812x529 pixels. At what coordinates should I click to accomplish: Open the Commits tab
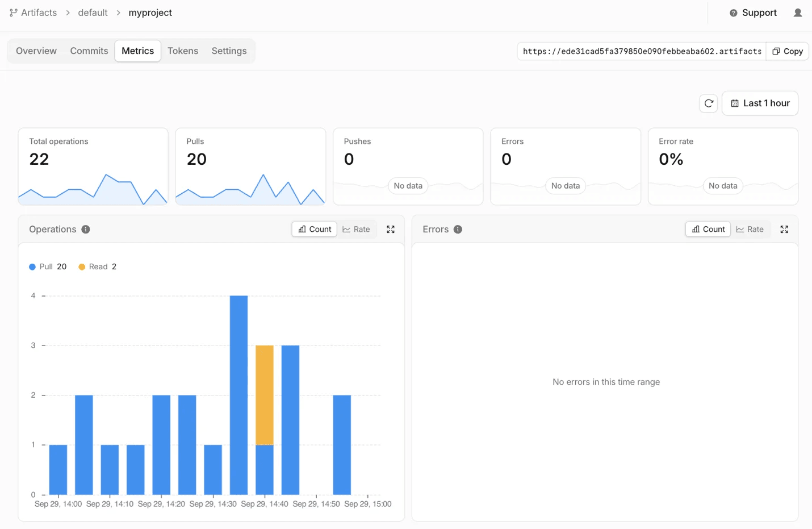[89, 51]
